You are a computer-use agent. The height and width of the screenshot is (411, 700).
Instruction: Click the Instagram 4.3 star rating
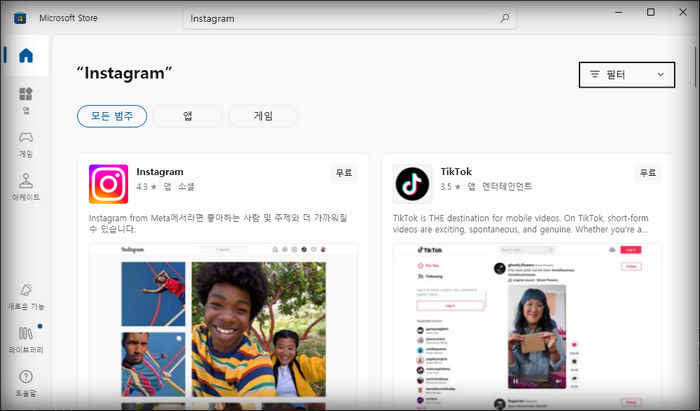146,187
